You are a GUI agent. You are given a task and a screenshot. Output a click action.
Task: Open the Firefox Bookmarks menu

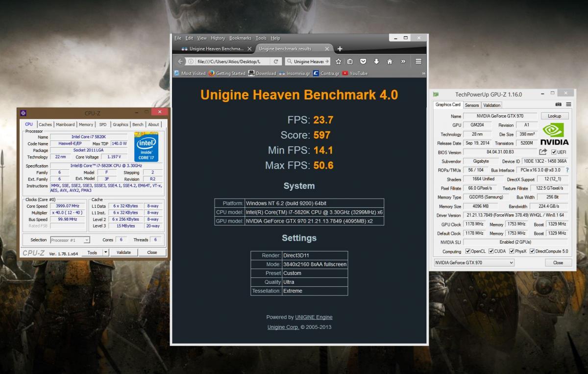point(240,38)
